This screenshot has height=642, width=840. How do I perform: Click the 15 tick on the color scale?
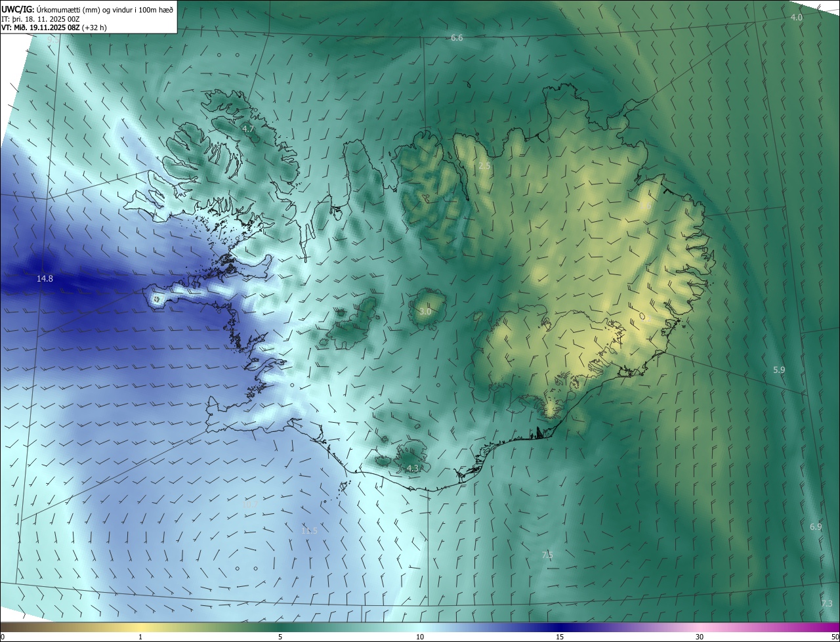click(560, 637)
